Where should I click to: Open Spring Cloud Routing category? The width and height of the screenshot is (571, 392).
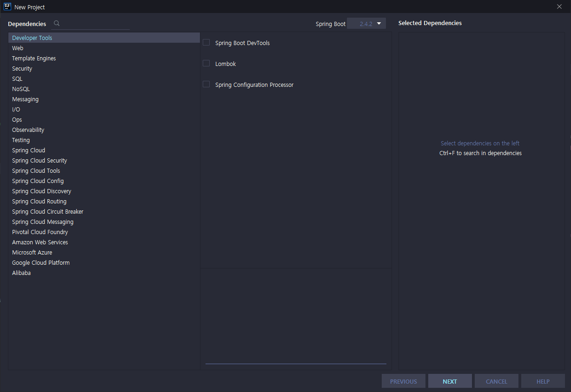104,202
